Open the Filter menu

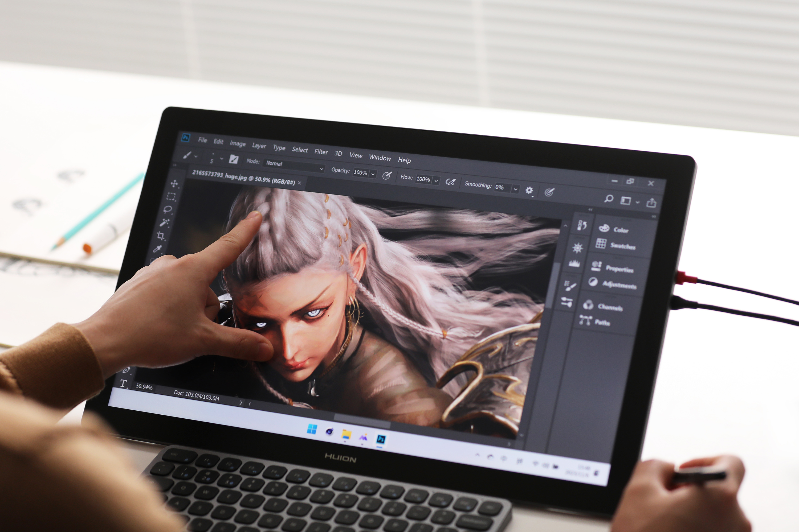click(x=321, y=152)
